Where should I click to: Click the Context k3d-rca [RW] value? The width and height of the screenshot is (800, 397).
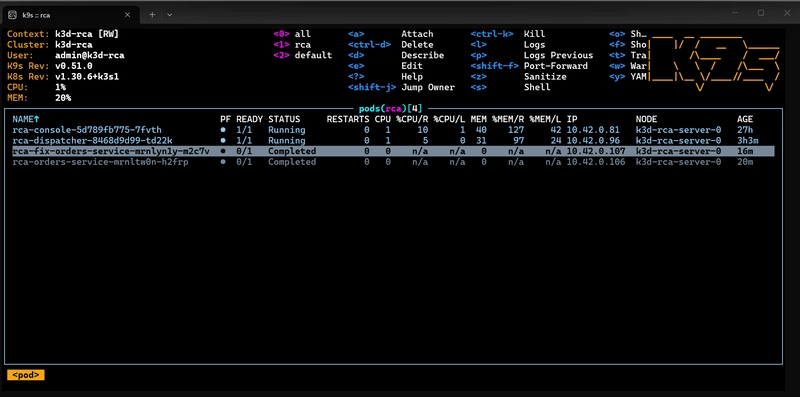coord(87,34)
